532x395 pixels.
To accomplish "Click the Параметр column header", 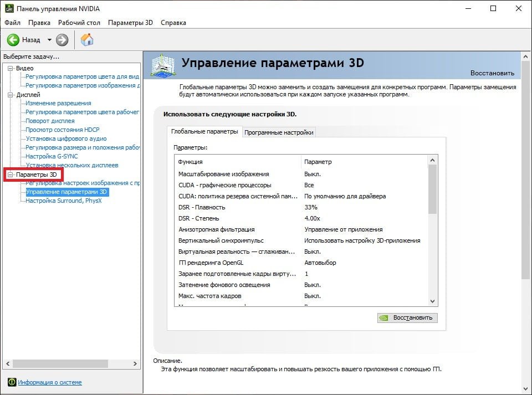I will coord(365,162).
